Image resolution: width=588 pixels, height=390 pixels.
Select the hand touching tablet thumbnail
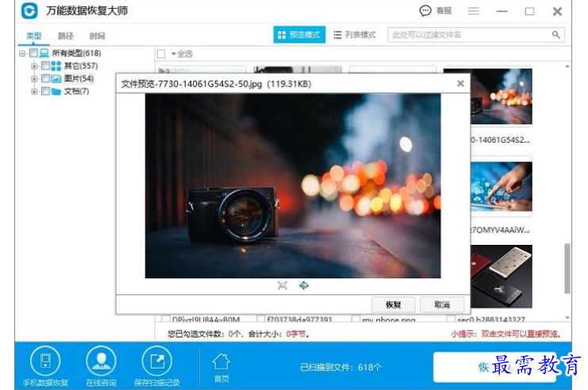click(x=502, y=186)
